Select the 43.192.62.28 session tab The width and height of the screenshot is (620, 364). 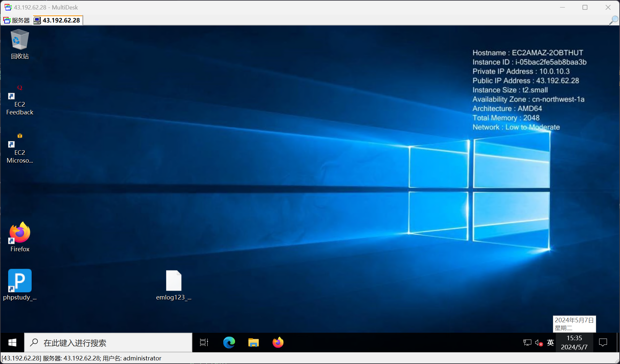58,20
